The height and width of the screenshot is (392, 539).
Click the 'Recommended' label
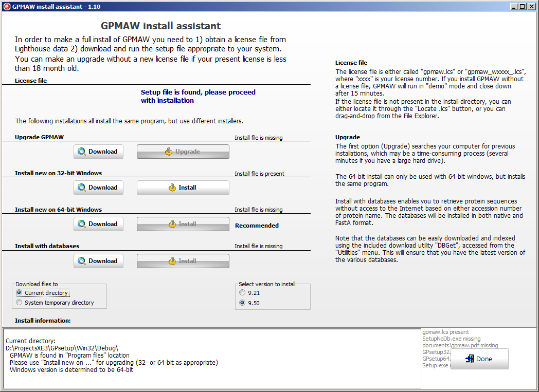click(x=257, y=226)
